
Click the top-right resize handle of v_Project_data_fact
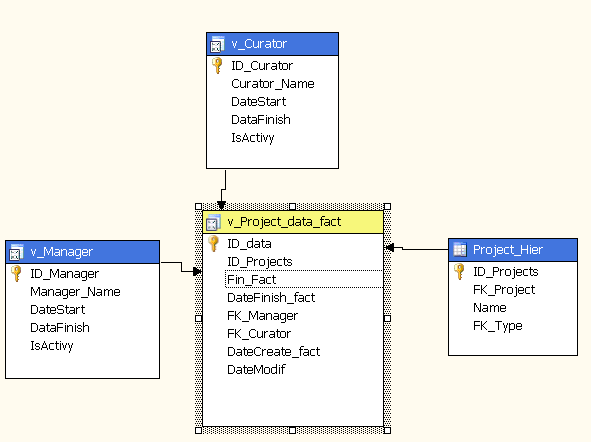point(387,206)
